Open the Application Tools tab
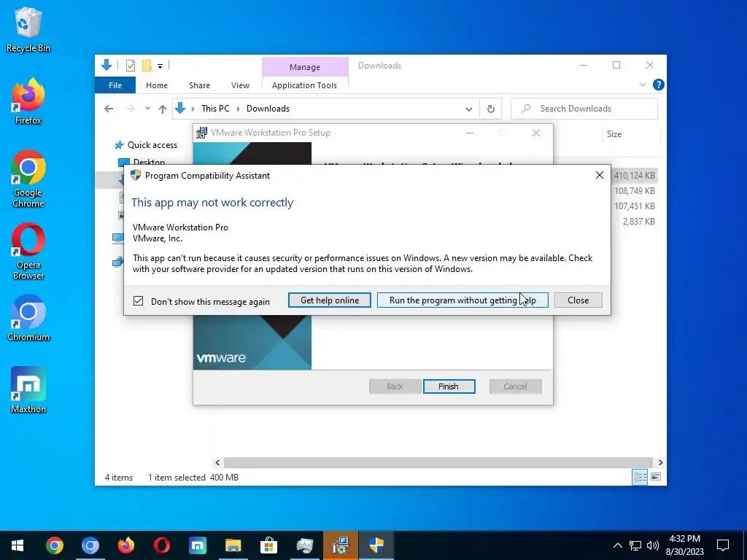The width and height of the screenshot is (747, 560). (x=304, y=85)
